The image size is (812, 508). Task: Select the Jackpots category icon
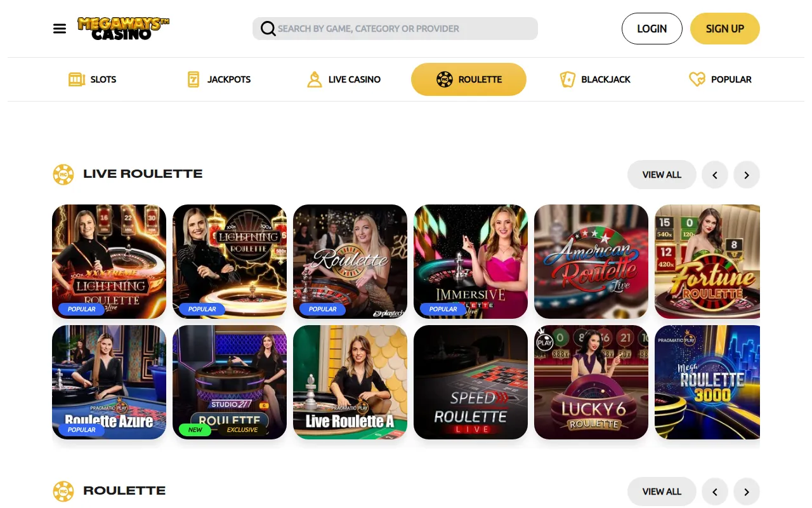click(193, 79)
